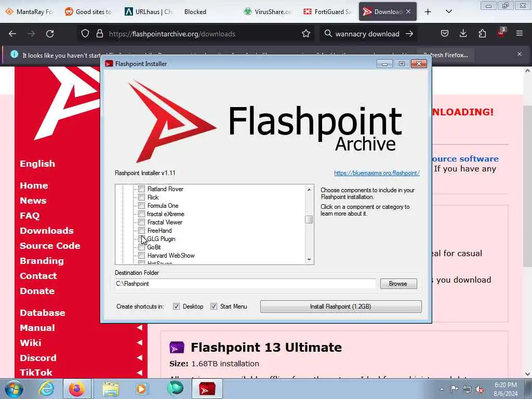Expand the TikTok sidebar submenu arrow

point(139,372)
